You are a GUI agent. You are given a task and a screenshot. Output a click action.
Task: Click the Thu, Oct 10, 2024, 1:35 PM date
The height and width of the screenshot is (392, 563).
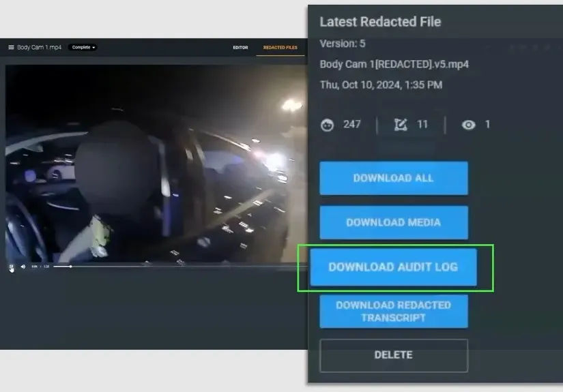pyautogui.click(x=381, y=85)
